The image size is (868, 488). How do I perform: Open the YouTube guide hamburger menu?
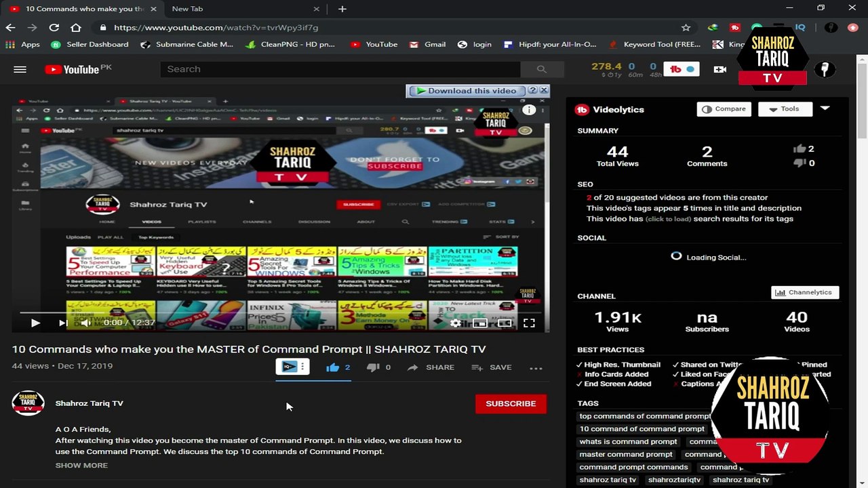(x=20, y=69)
